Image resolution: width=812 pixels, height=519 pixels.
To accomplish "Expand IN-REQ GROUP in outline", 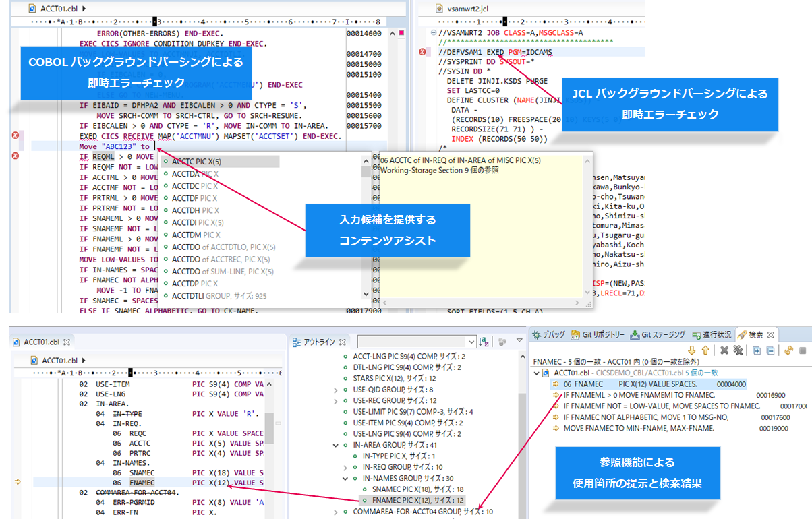I will click(x=345, y=467).
